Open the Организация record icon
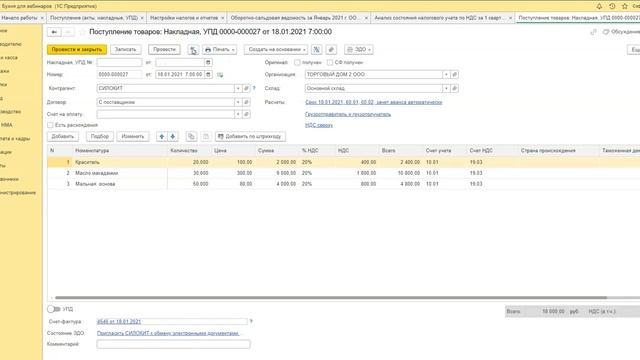640x360 pixels. (x=454, y=74)
